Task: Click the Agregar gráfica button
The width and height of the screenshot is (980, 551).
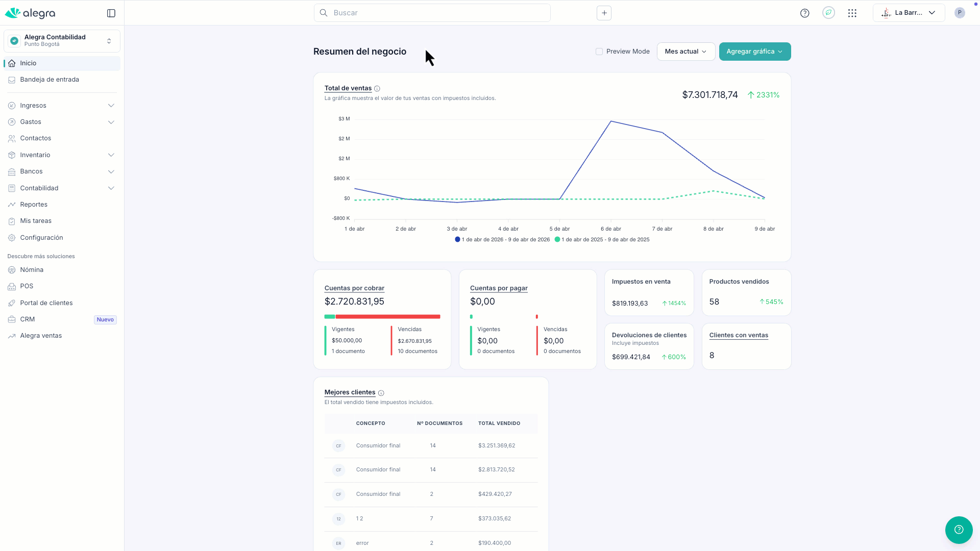Action: [754, 52]
